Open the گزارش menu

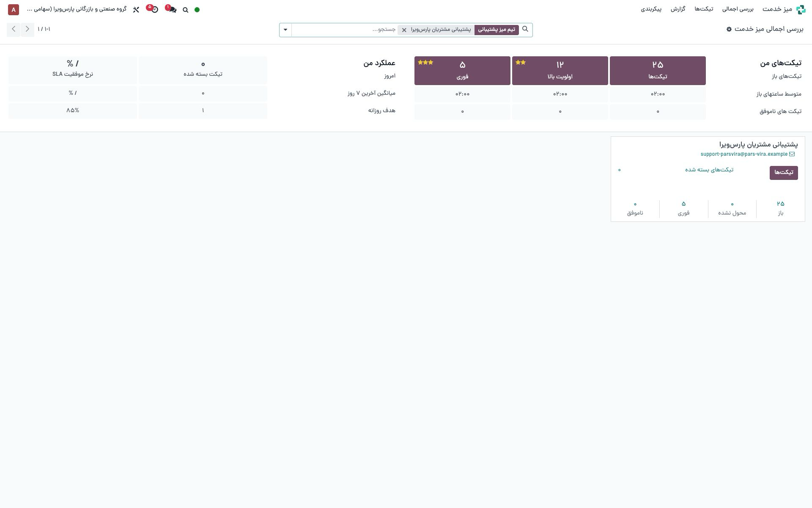coord(678,9)
